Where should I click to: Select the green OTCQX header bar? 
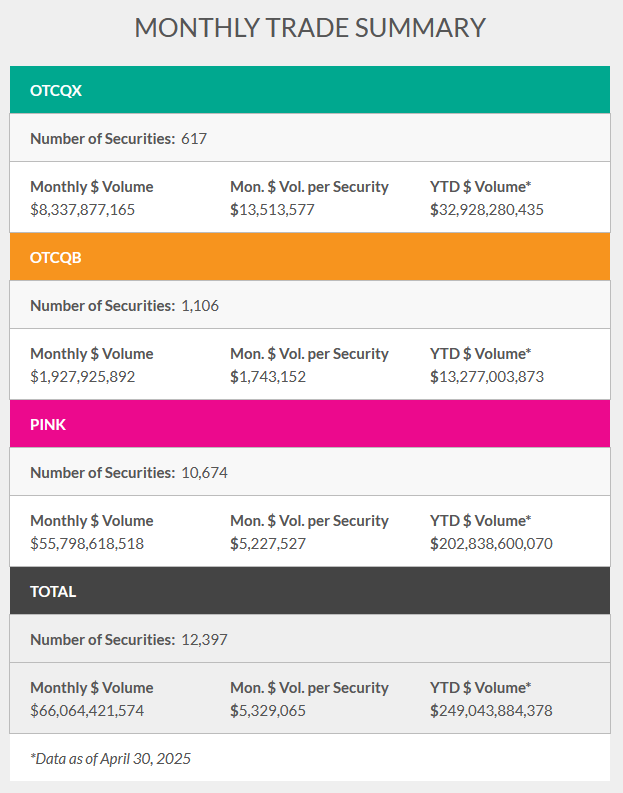tap(310, 90)
